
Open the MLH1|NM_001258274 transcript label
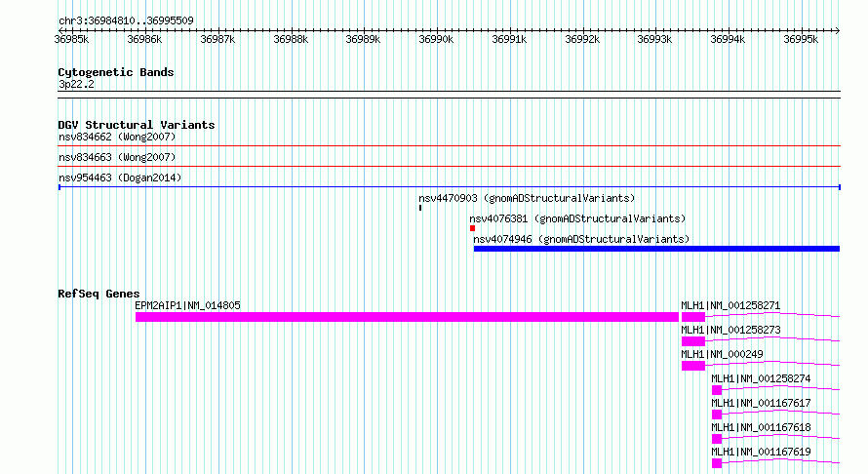pos(761,378)
